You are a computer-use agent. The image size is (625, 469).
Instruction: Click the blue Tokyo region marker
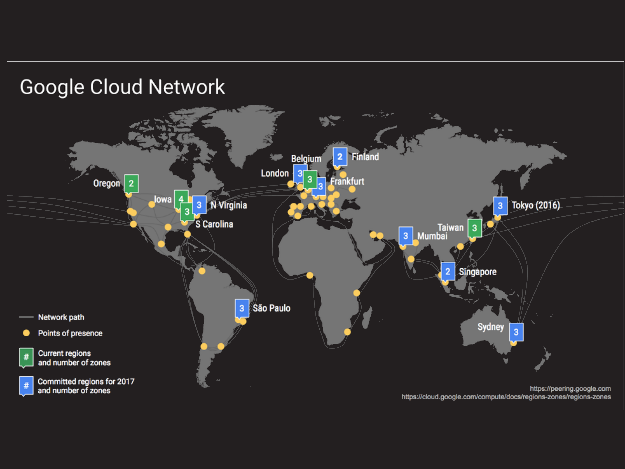coord(500,206)
